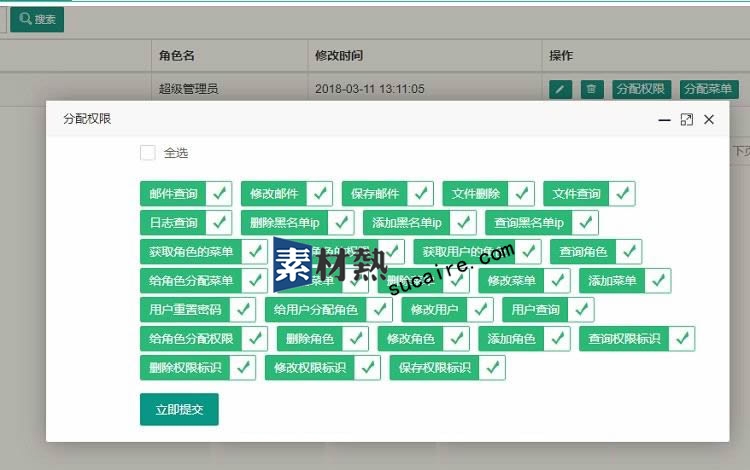This screenshot has height=470, width=750.
Task: Disable the 修改用户 permission
Action: click(447, 310)
